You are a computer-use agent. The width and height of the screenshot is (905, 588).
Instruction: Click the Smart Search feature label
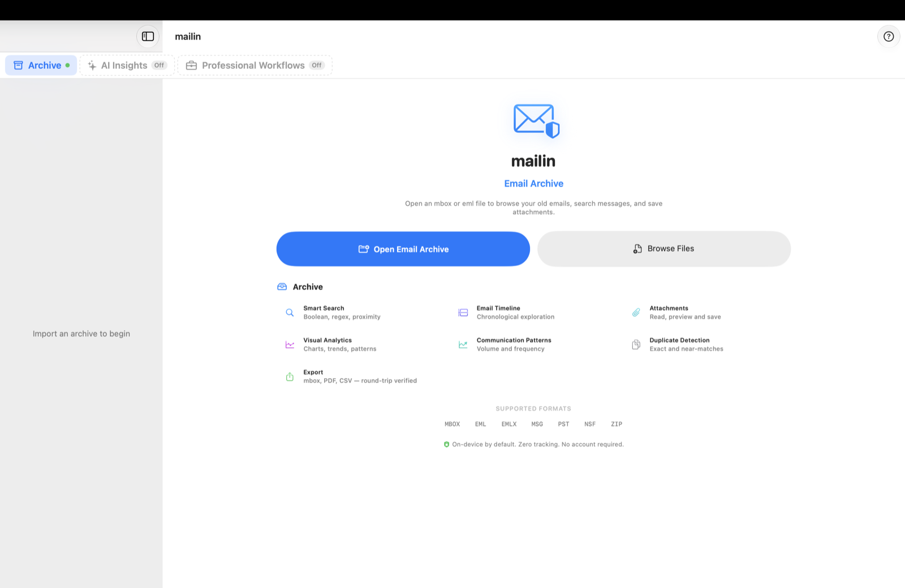pyautogui.click(x=324, y=308)
